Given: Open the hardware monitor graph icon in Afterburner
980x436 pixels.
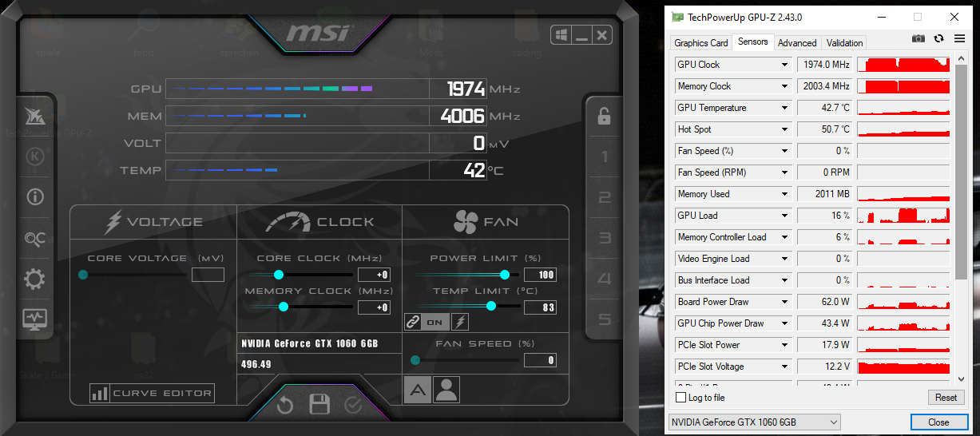Looking at the screenshot, I should (x=35, y=319).
